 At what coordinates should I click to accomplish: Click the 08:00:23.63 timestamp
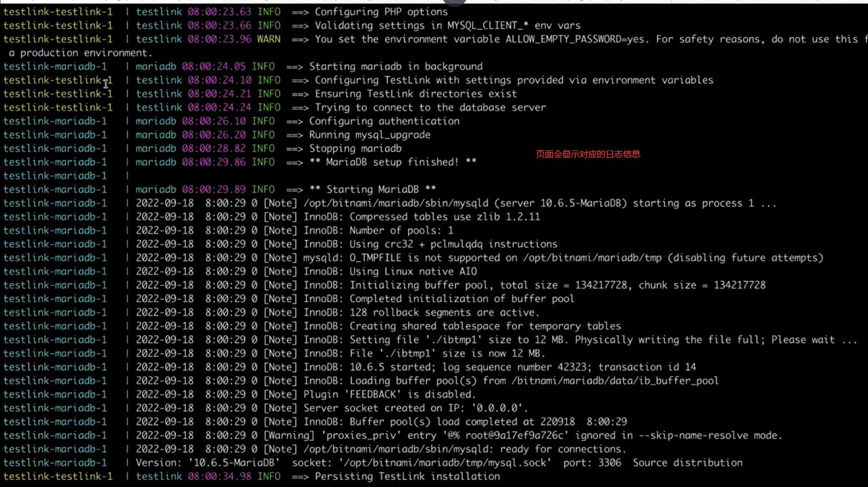219,12
